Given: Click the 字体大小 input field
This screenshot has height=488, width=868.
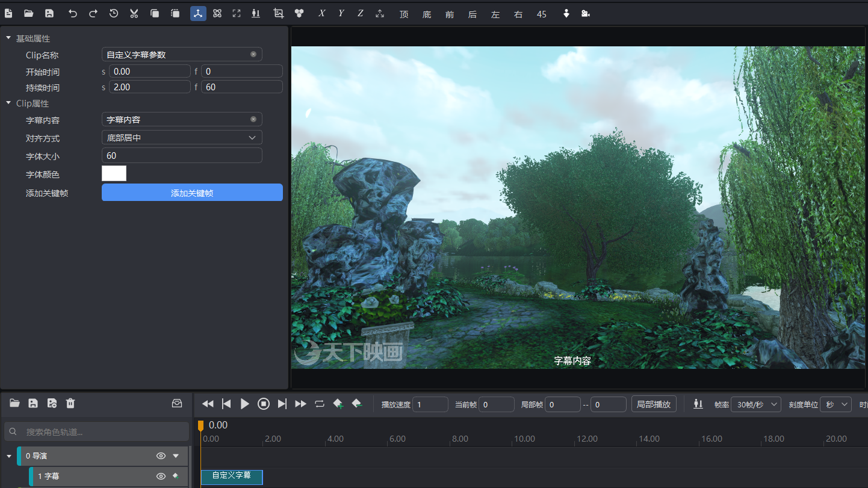Looking at the screenshot, I should click(x=182, y=155).
